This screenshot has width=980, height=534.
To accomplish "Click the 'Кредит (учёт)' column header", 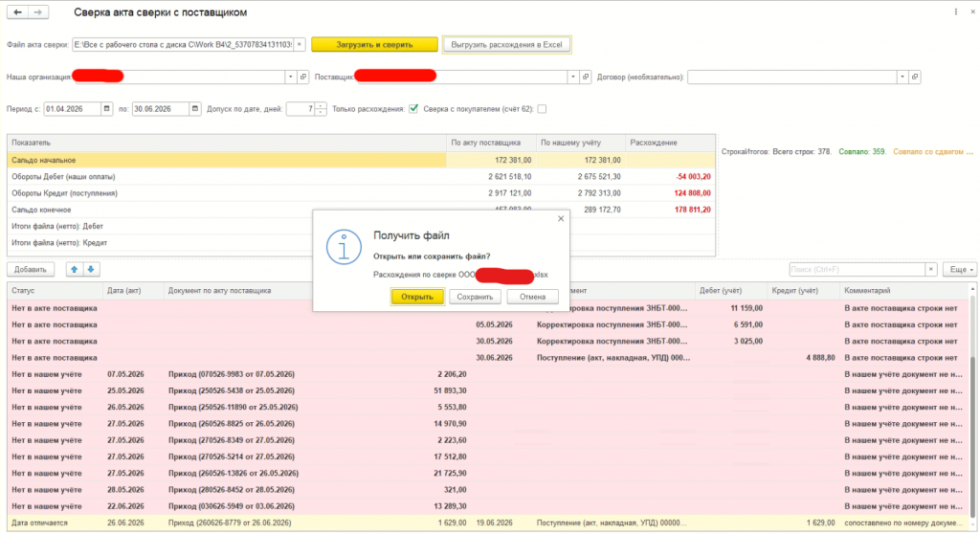I will coord(803,291).
